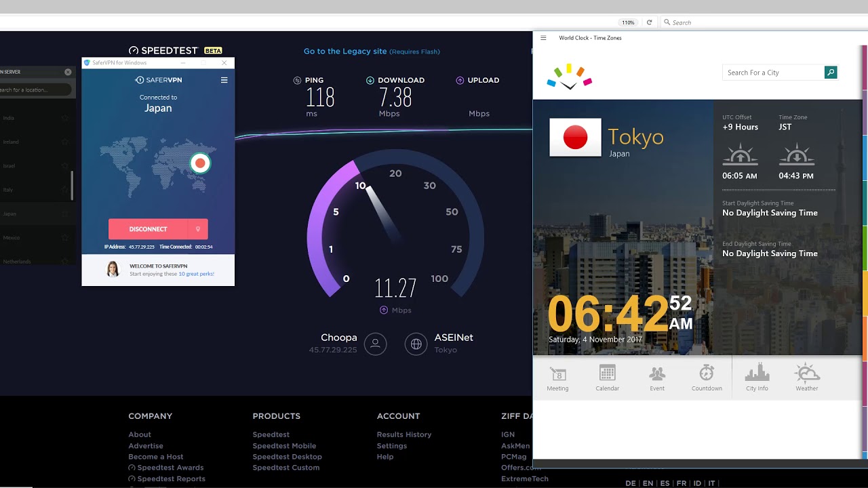The image size is (868, 488).
Task: Click the Tokyo city name heading
Action: coord(636,137)
